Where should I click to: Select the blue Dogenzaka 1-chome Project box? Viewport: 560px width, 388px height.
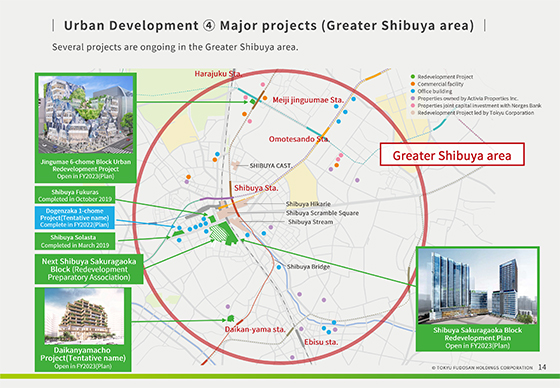(75, 218)
